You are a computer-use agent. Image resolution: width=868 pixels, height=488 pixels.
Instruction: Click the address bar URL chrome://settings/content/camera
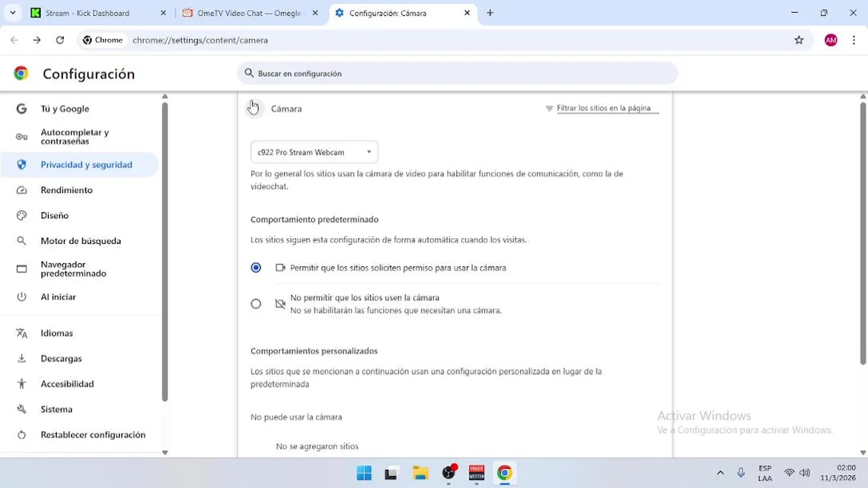200,40
